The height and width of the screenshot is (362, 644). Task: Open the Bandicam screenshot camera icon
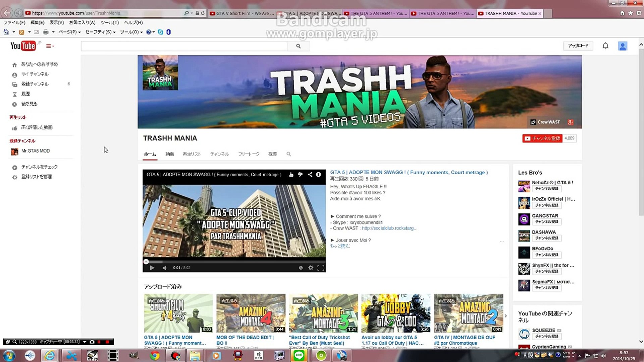(92, 342)
